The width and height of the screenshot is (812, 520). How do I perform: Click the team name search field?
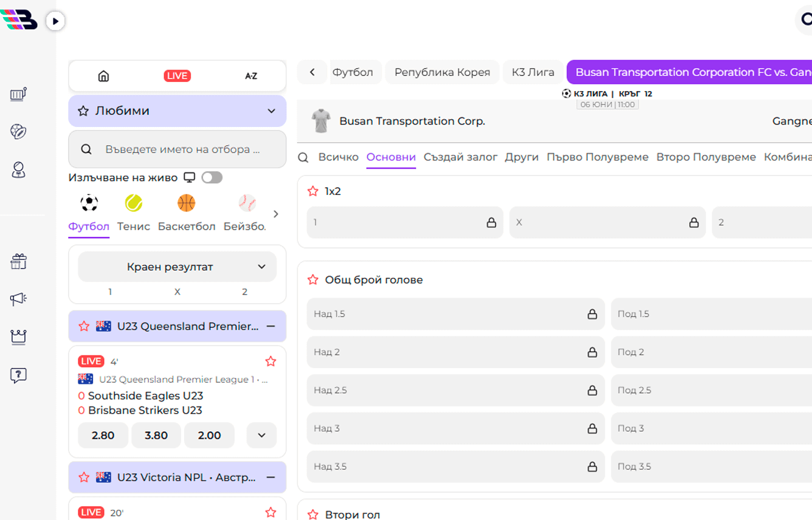(x=177, y=149)
